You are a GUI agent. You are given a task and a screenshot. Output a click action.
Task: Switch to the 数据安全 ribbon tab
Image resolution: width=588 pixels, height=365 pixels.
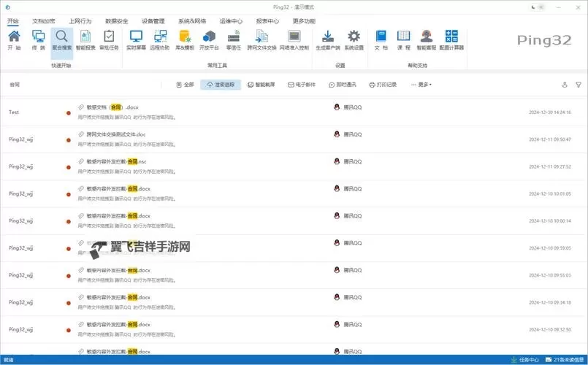click(x=117, y=21)
